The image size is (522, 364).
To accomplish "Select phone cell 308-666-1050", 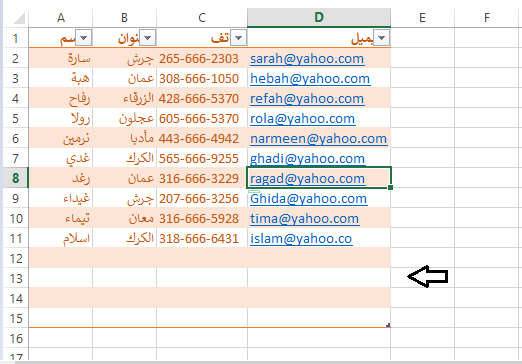I will (x=202, y=79).
